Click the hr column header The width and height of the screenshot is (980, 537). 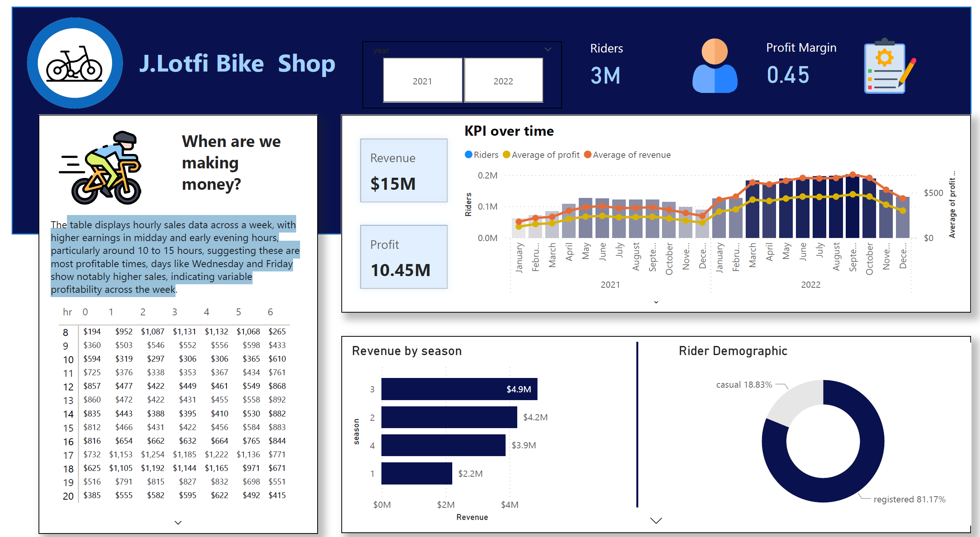pos(67,312)
